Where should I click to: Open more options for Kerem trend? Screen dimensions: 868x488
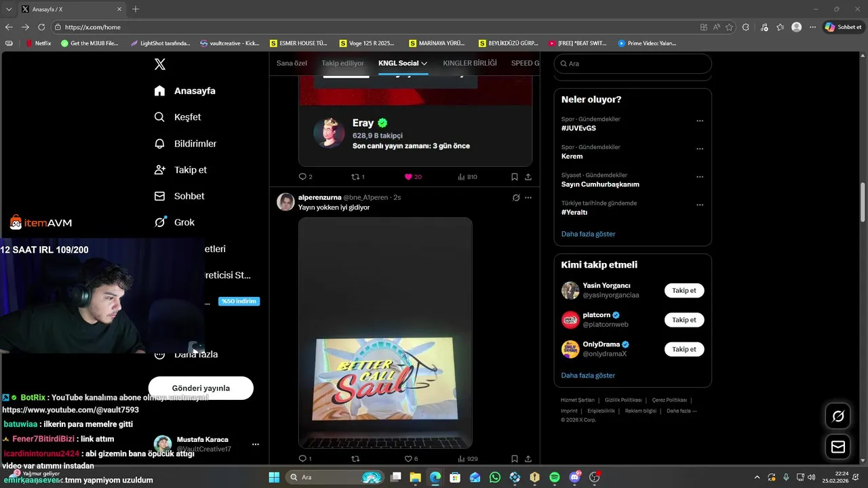(700, 149)
